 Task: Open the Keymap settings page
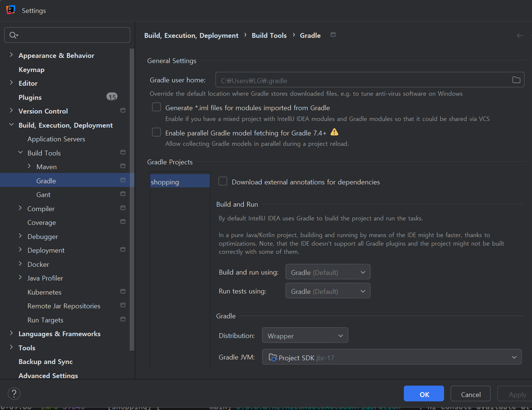(x=32, y=69)
